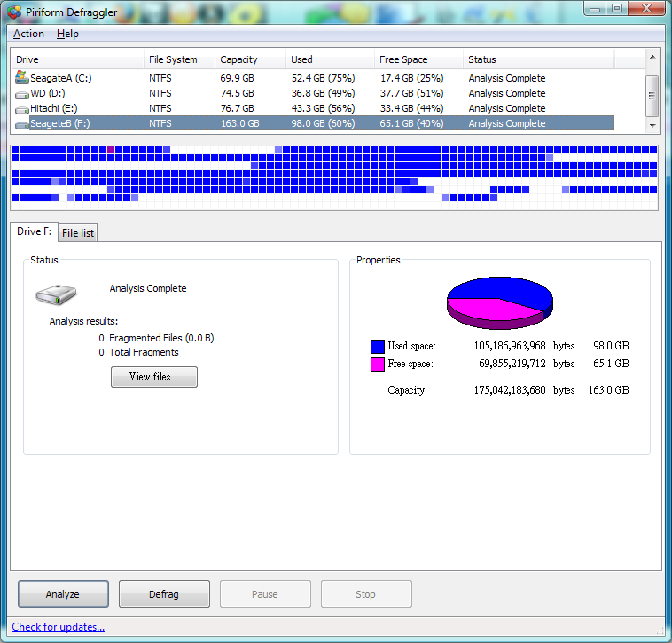This screenshot has width=672, height=643.
Task: Click the blue Used space color swatch
Action: coord(378,347)
